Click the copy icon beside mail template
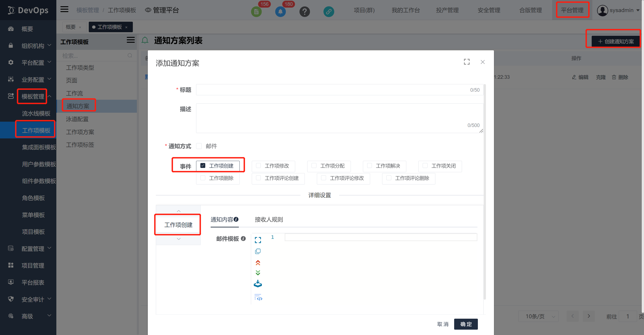Screen dimensions: 644x335 [x=258, y=251]
